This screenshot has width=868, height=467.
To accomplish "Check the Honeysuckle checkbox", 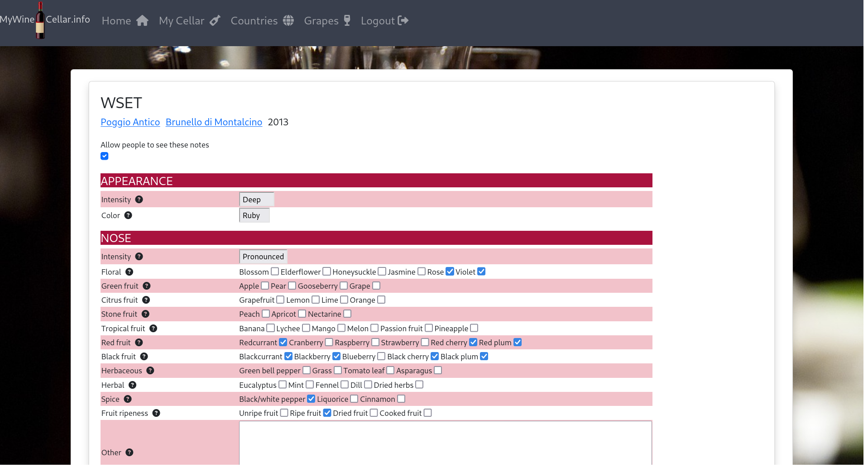I will pyautogui.click(x=382, y=272).
